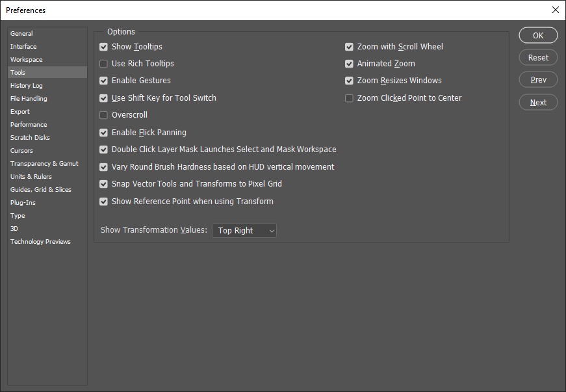Go to Guides, Grid & Slices
This screenshot has width=566, height=392.
(x=41, y=190)
